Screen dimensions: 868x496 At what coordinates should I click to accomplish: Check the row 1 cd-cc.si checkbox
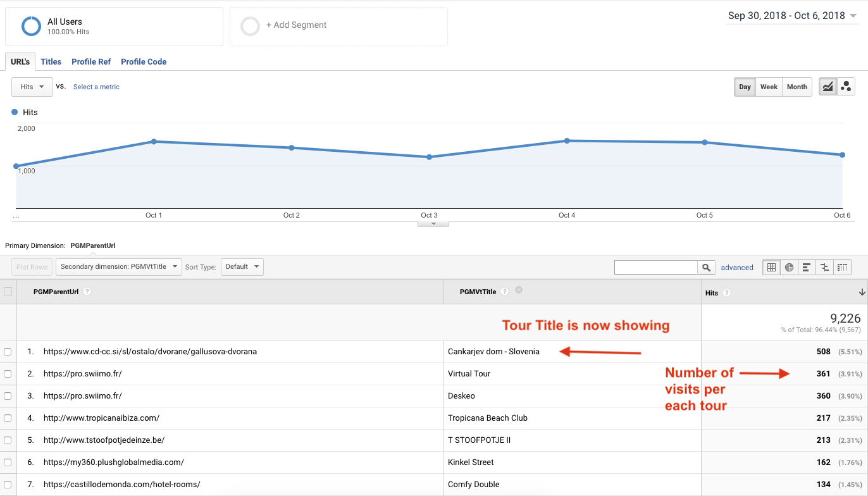[x=8, y=352]
